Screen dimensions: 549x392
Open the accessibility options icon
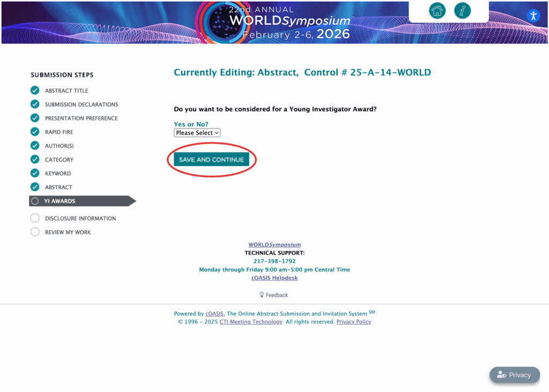click(x=533, y=16)
